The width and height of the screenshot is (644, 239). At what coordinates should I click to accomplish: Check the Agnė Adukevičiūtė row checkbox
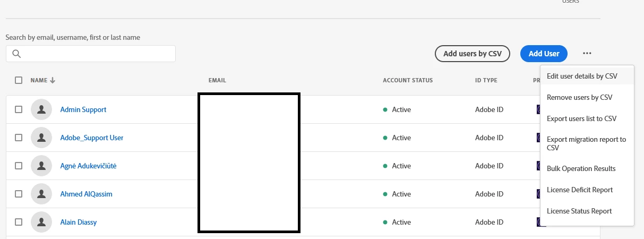(x=19, y=166)
